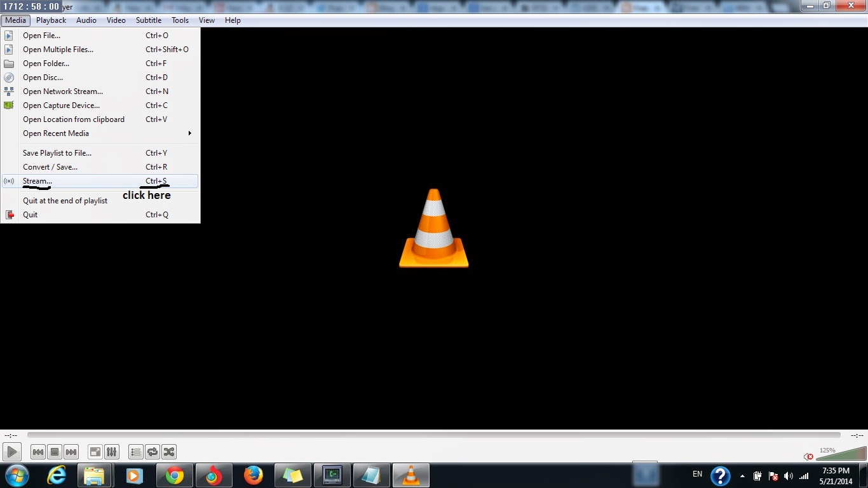Toggle fullscreen video mode
The height and width of the screenshot is (488, 868).
coord(94,451)
